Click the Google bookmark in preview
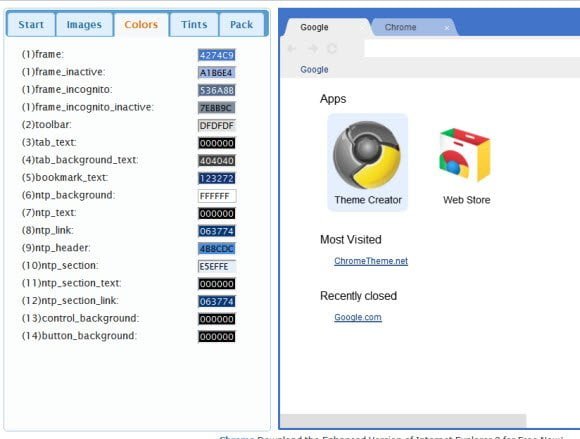580x439 pixels. coord(314,70)
